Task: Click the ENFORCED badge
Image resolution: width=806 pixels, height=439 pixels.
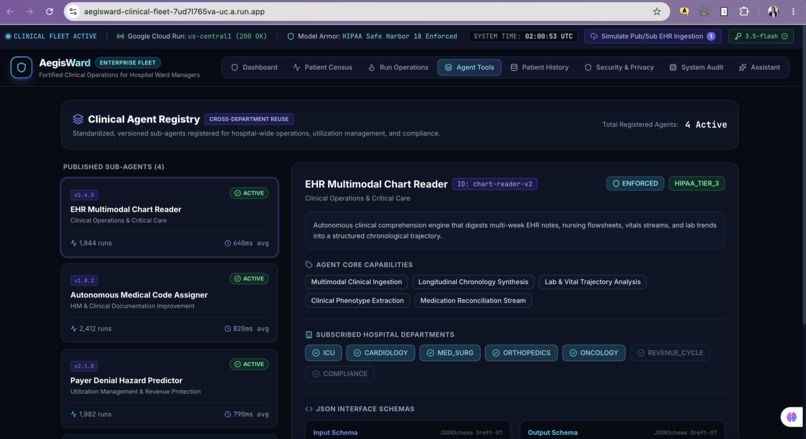Action: click(635, 184)
